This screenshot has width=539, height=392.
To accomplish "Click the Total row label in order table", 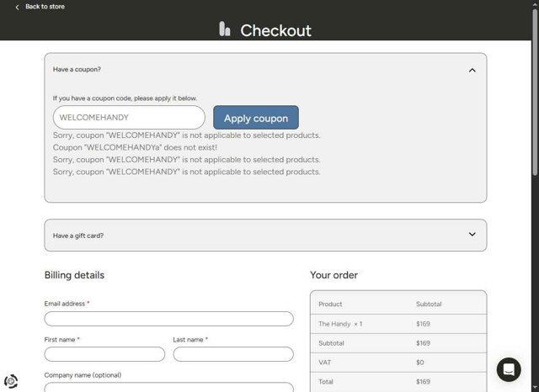I will click(x=326, y=382).
